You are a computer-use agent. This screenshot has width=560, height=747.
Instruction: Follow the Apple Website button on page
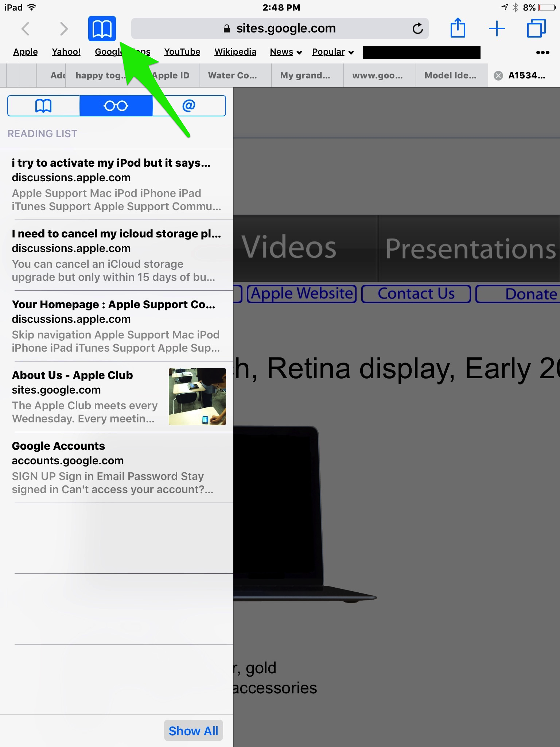pos(302,294)
